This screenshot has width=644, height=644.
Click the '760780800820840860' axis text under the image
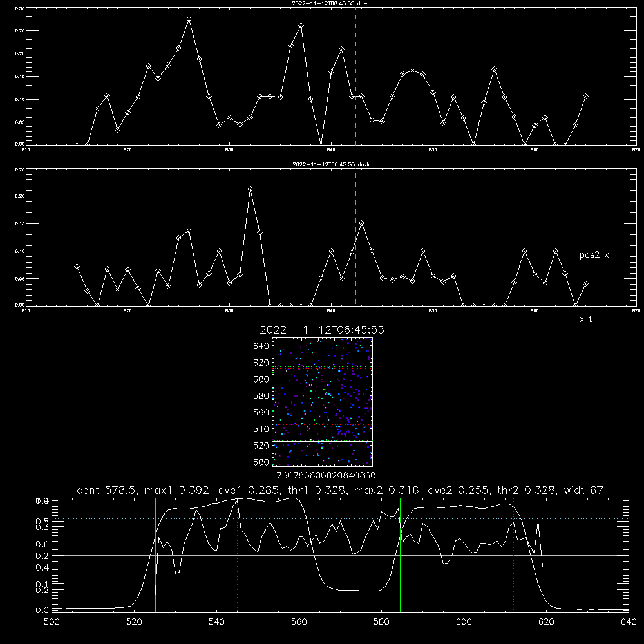pos(326,476)
